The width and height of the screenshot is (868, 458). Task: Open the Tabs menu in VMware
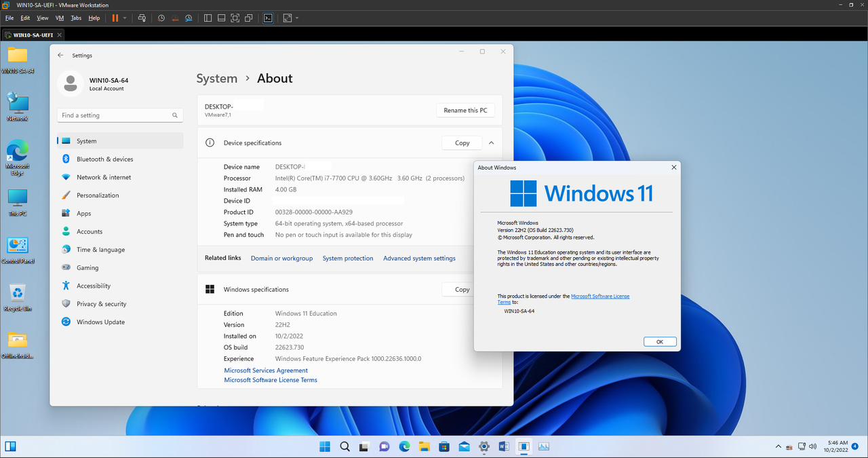coord(76,18)
